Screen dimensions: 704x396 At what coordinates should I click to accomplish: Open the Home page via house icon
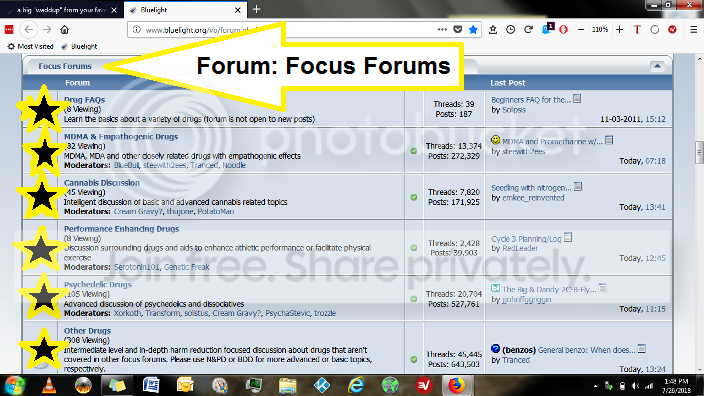tap(65, 30)
